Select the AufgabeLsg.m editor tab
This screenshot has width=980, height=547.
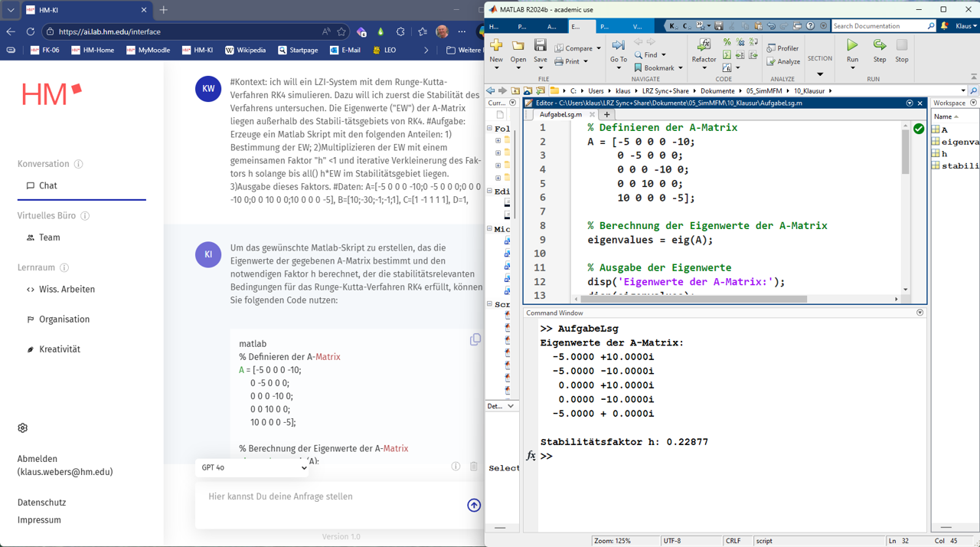(560, 114)
